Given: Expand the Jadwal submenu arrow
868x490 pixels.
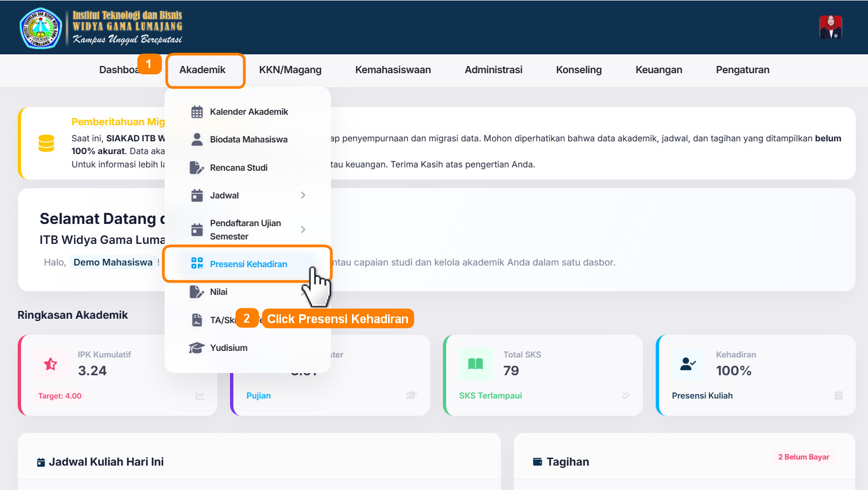Looking at the screenshot, I should (303, 195).
